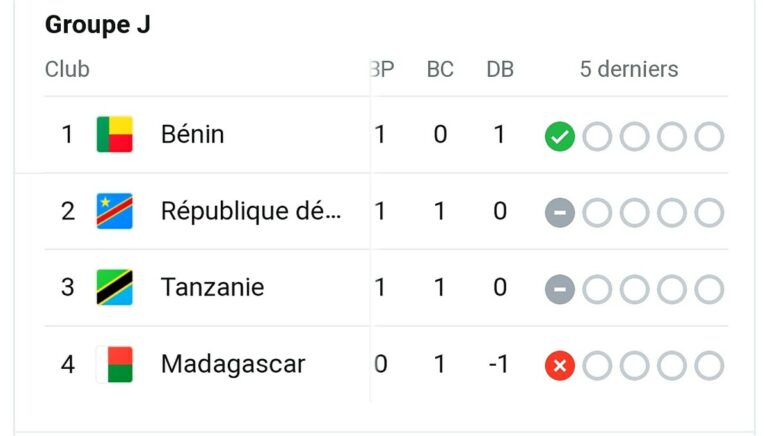Click Bénin's green win checkmark icon
768x436 pixels.
(559, 137)
